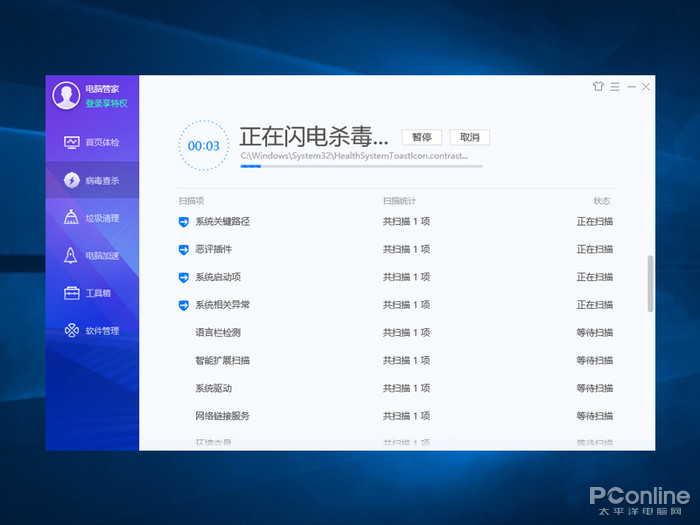This screenshot has width=700, height=525.
Task: Select the 系统驱动 row text
Action: point(213,388)
